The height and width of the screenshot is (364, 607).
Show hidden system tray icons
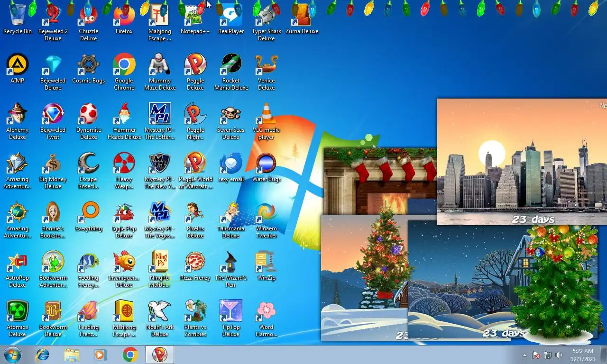(524, 355)
